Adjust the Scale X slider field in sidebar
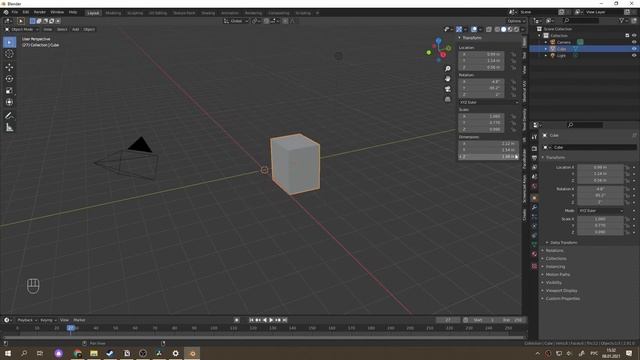Image resolution: width=640 pixels, height=360 pixels. (x=482, y=116)
